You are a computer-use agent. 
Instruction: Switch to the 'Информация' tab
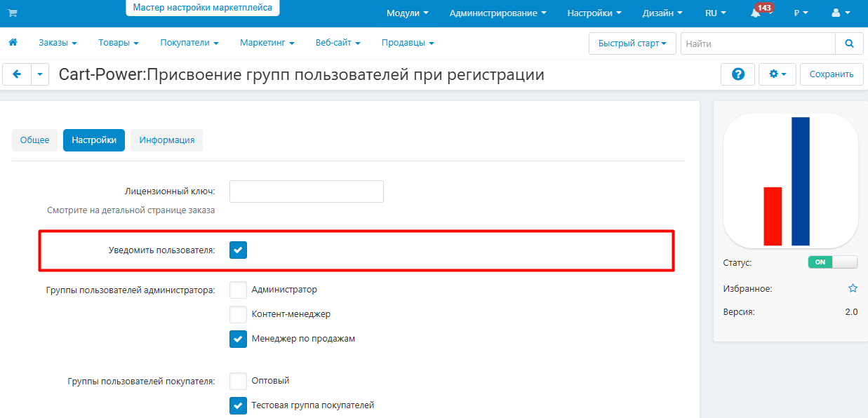(167, 140)
